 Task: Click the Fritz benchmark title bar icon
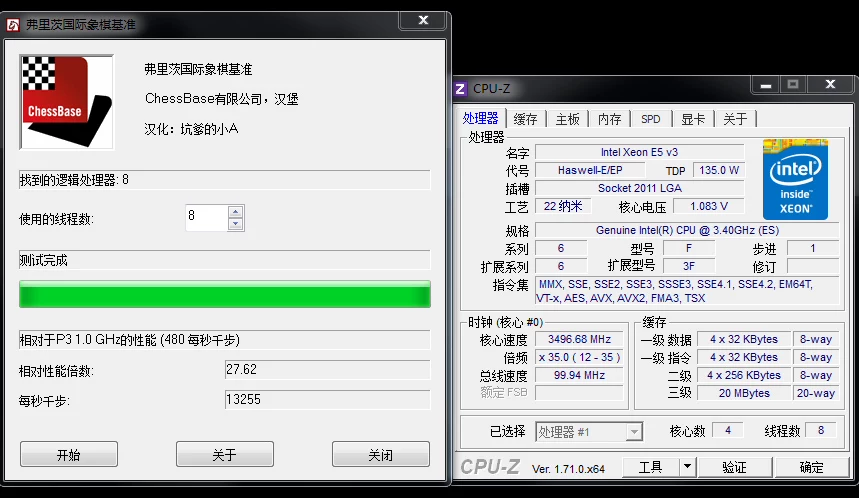[x=13, y=25]
